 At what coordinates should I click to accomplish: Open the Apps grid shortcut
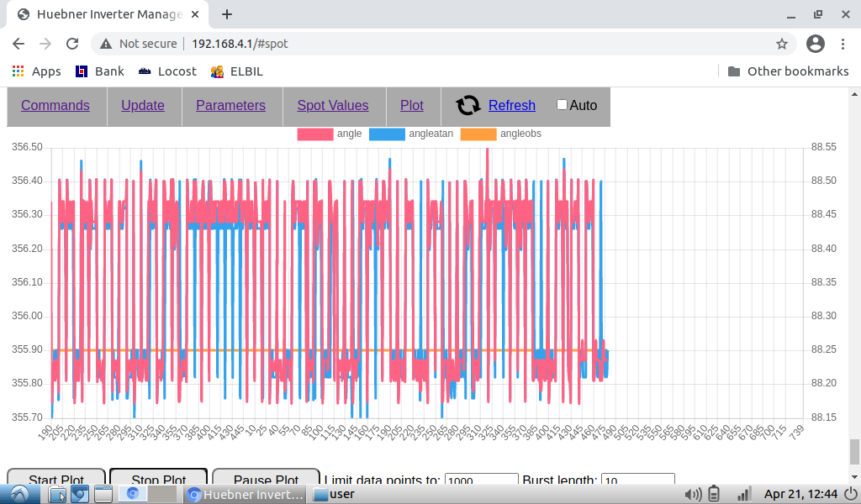[x=36, y=71]
